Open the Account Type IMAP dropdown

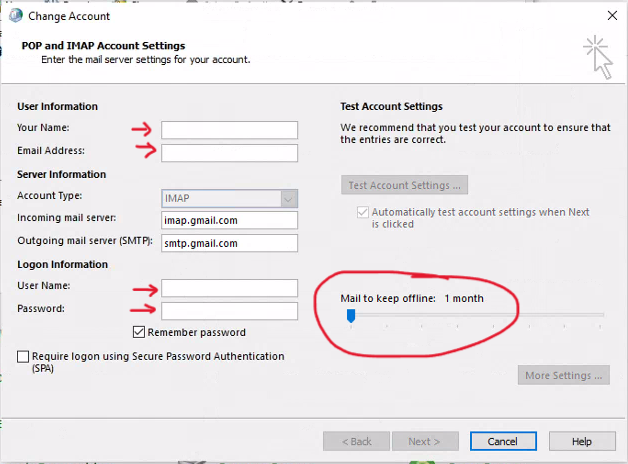229,199
